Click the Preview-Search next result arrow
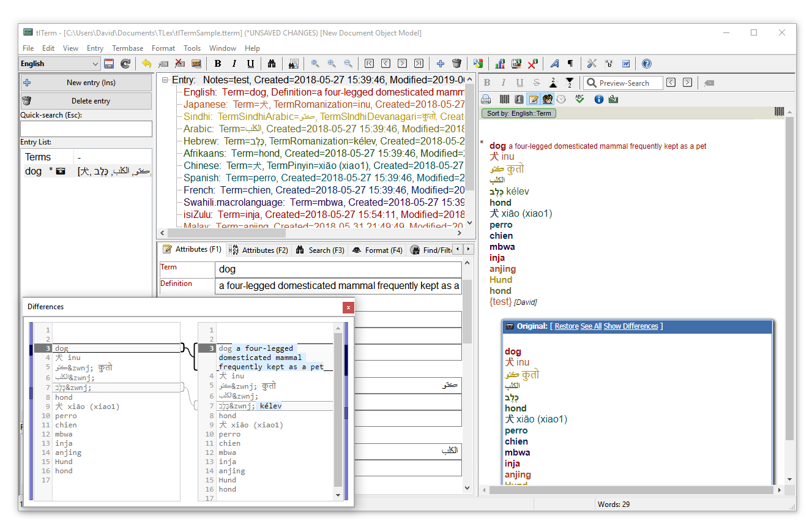Screen dimensions: 812x529 (x=687, y=83)
